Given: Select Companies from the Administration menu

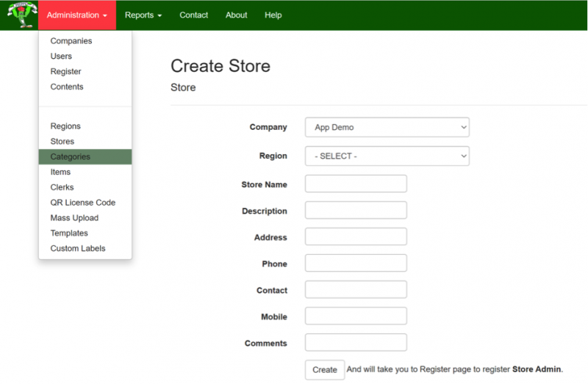Looking at the screenshot, I should pyautogui.click(x=71, y=41).
